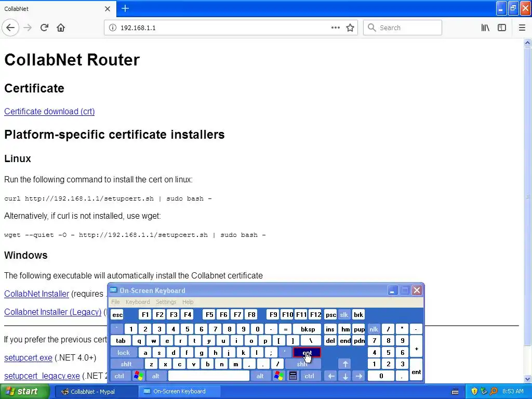Click the address bar with 192.168.1.1

click(x=231, y=28)
